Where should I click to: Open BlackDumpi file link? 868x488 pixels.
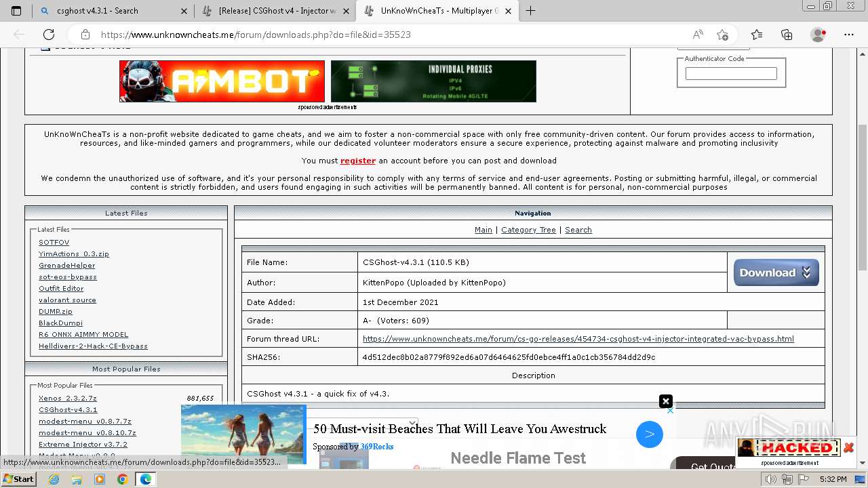pyautogui.click(x=60, y=323)
